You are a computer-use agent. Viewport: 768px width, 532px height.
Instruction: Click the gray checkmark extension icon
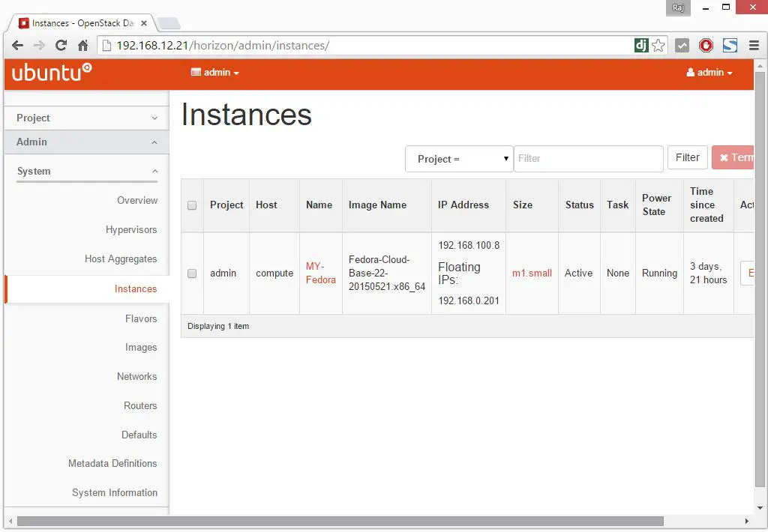(682, 46)
